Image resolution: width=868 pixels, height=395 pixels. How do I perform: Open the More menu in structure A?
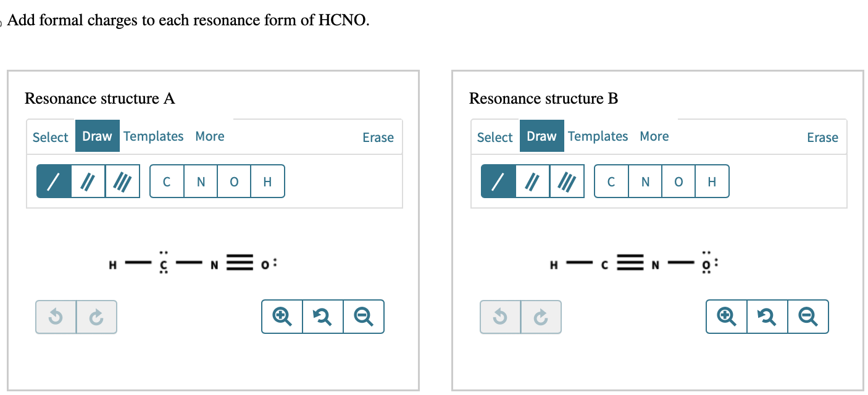pos(209,136)
